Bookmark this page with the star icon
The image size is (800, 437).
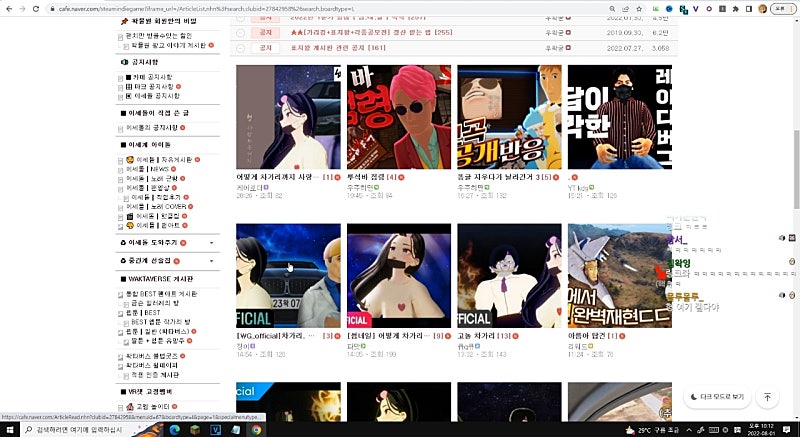(x=639, y=9)
